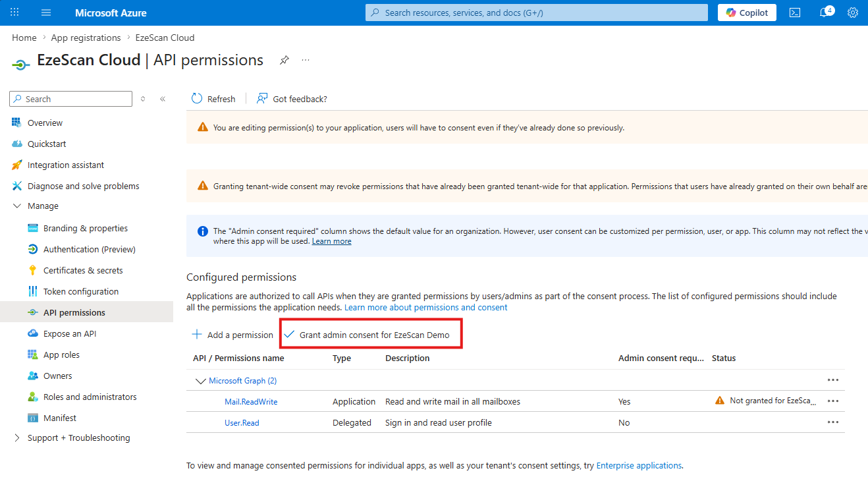Open the Learn more link in info banner
The width and height of the screenshot is (868, 481).
[x=331, y=242]
